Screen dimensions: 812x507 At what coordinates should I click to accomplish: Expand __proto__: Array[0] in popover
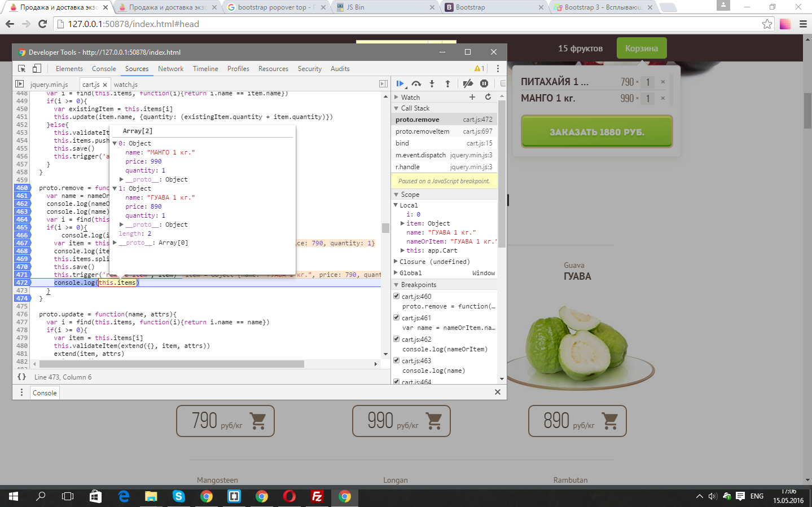coord(115,243)
